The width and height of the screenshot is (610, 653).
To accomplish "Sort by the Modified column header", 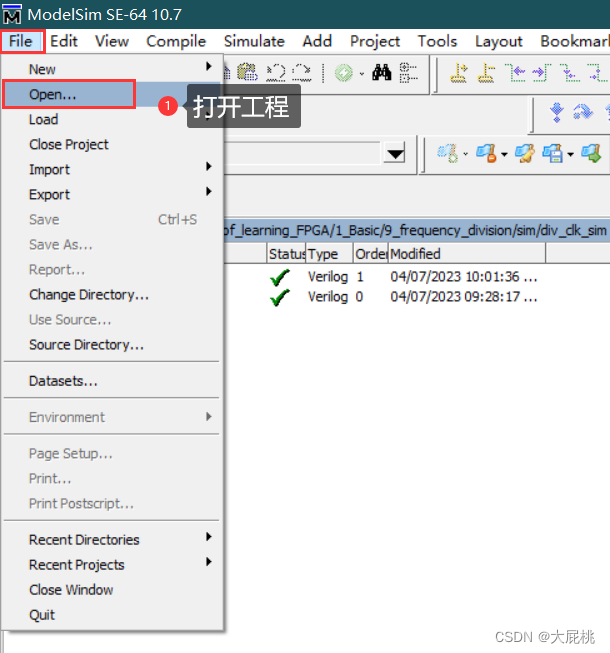I will click(467, 254).
